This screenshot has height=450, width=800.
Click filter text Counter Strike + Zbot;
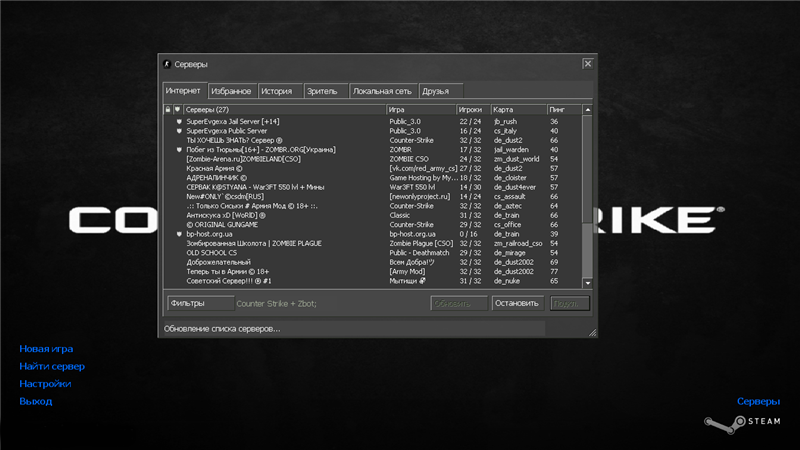pyautogui.click(x=277, y=304)
